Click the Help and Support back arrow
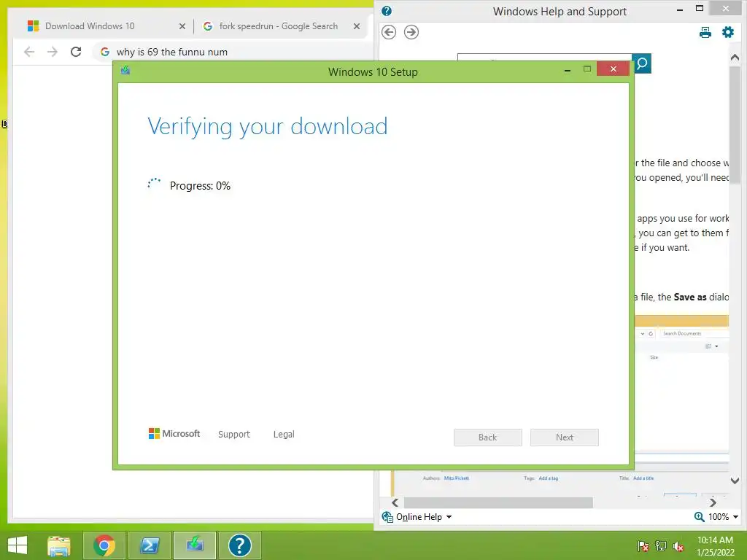The image size is (747, 560). click(x=389, y=32)
